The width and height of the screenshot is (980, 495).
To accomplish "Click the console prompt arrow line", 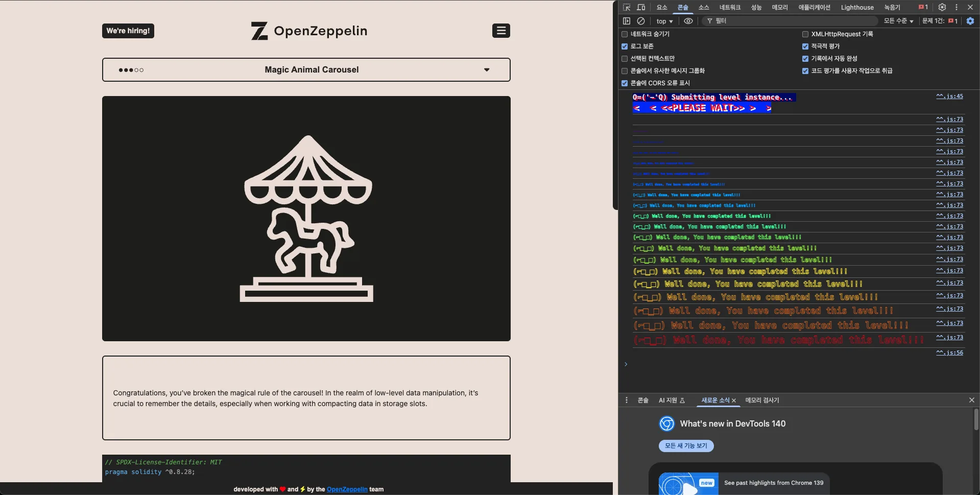I will click(x=799, y=364).
